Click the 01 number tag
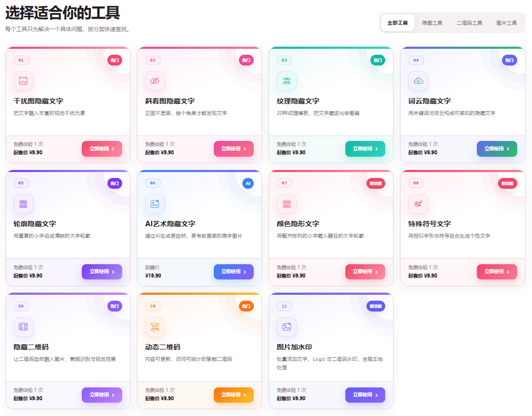The image size is (532, 416). [21, 60]
